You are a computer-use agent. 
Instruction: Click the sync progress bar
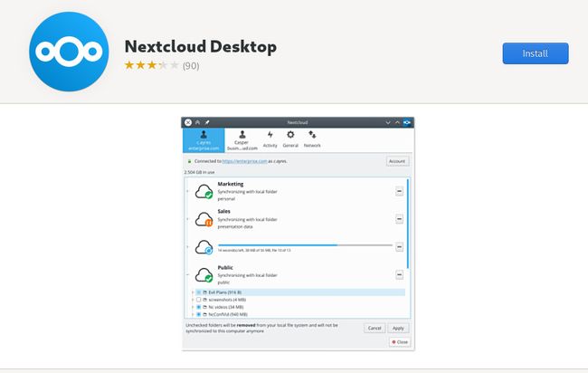[305, 245]
